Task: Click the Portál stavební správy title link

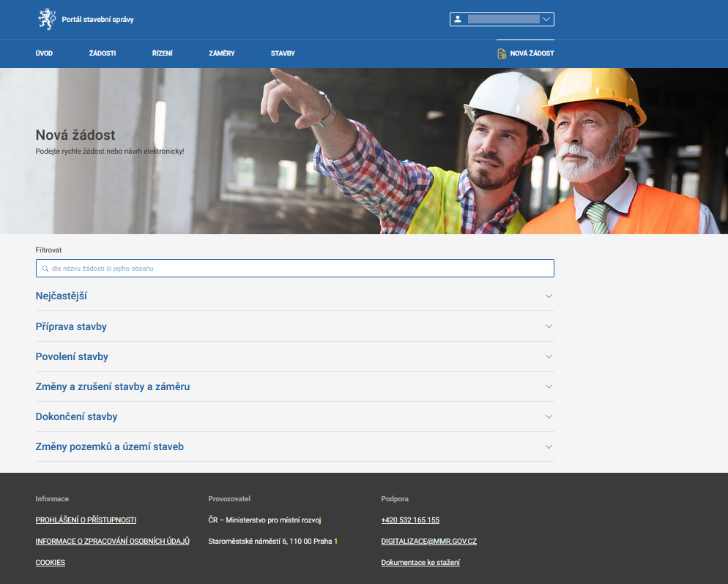Action: (97, 20)
